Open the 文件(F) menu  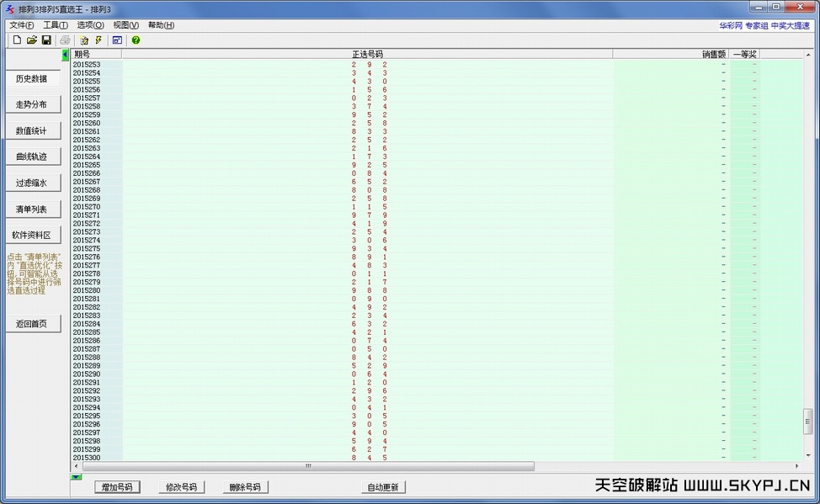pos(22,25)
